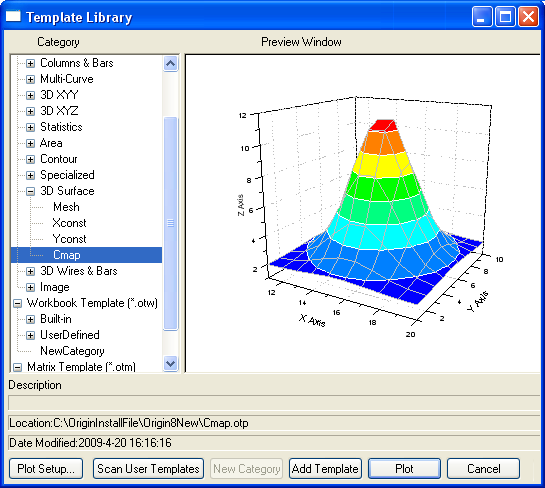Click the category list scroll down arrow
Screen dimensions: 545x488
pyautogui.click(x=171, y=364)
